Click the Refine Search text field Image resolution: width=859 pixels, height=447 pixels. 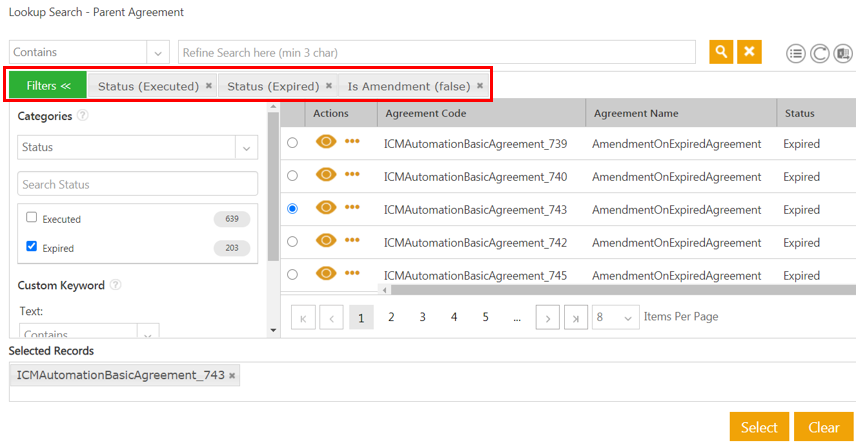(x=436, y=52)
